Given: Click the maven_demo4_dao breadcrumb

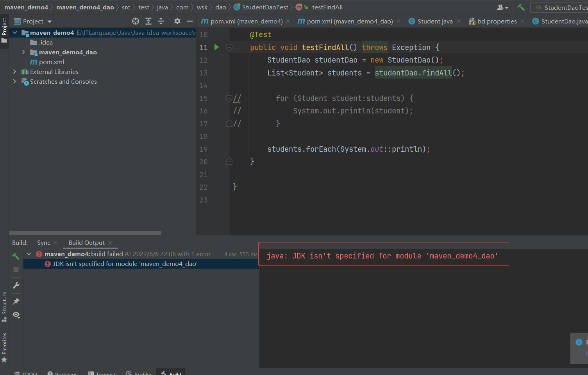Looking at the screenshot, I should 85,7.
